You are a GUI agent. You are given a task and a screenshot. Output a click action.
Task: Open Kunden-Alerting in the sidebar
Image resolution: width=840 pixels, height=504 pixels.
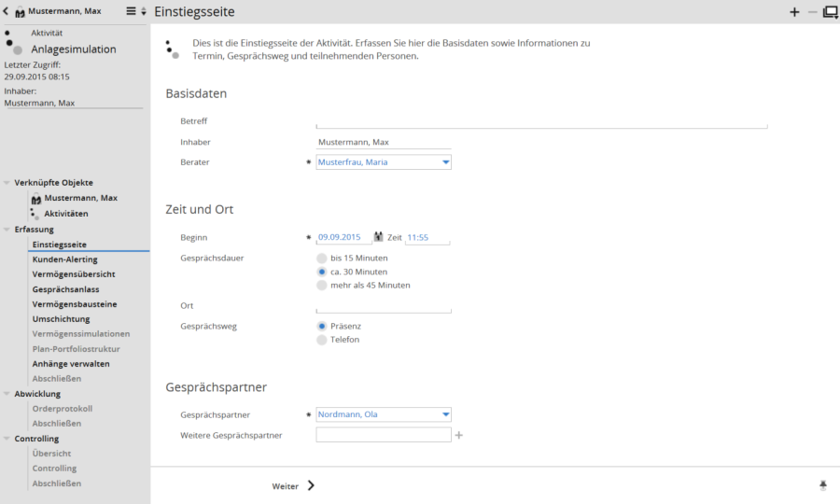65,259
